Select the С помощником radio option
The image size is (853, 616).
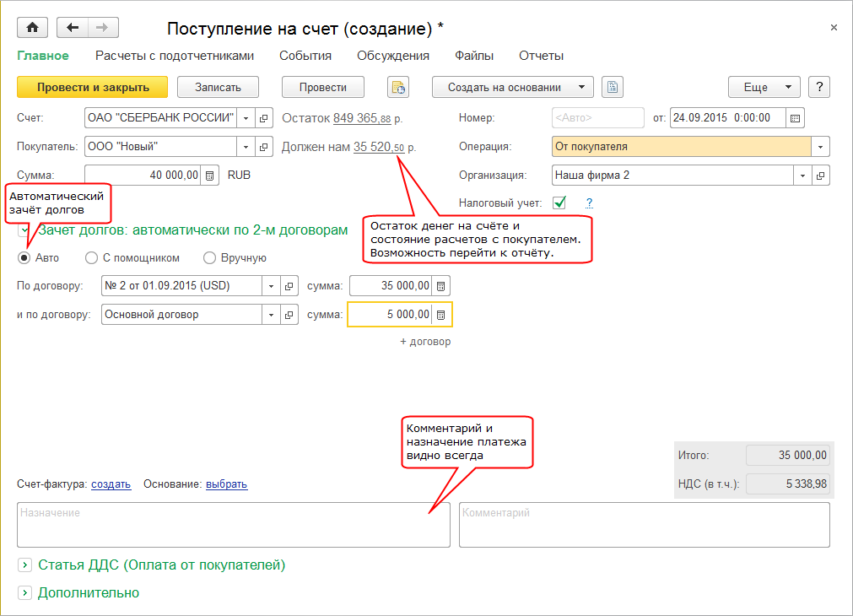[x=91, y=258]
